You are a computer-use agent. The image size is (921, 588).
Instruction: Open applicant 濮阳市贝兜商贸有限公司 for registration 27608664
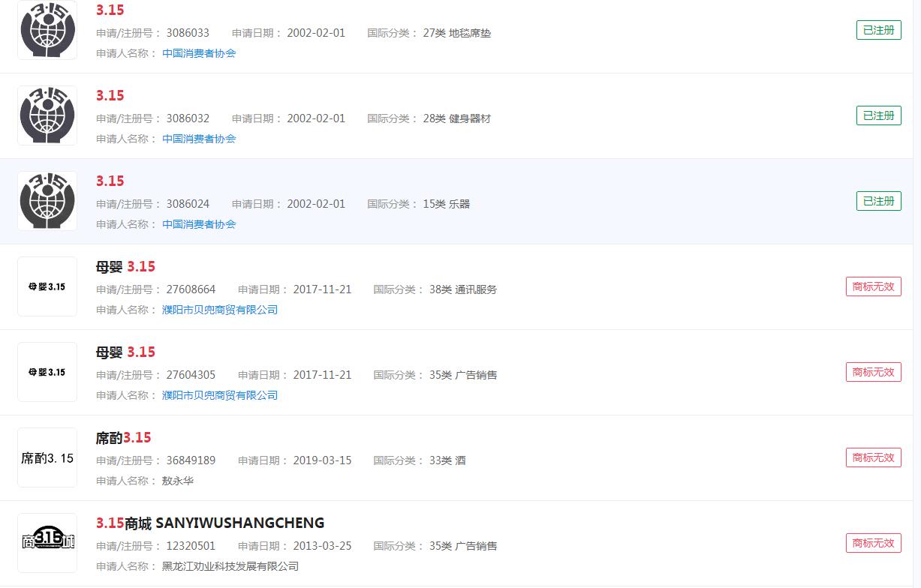coord(220,310)
